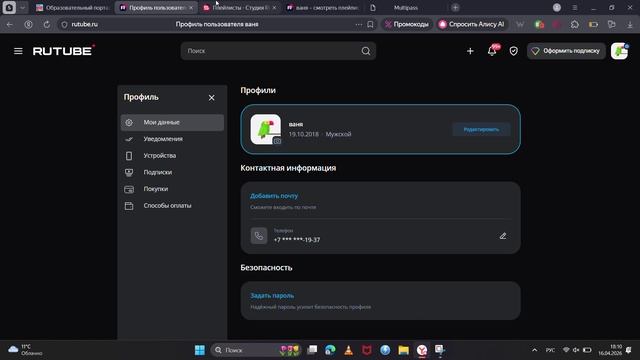Open Yandex Browser taskbar icon

[x=422, y=350]
